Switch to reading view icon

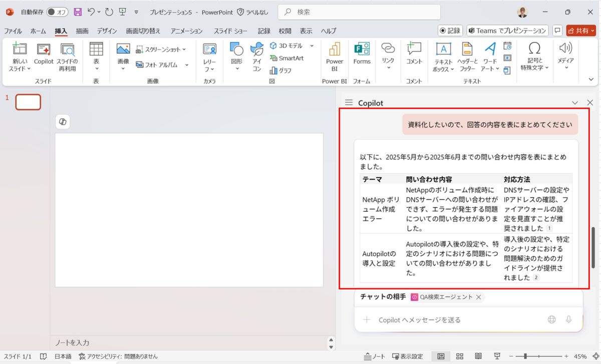click(478, 356)
